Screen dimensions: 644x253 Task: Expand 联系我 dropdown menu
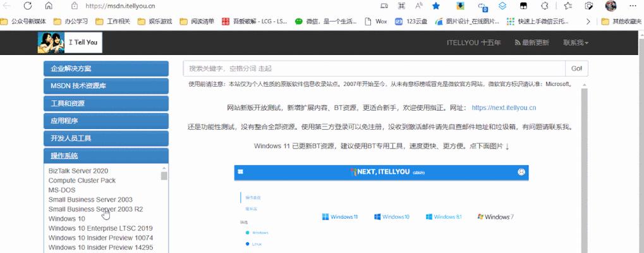pos(576,43)
